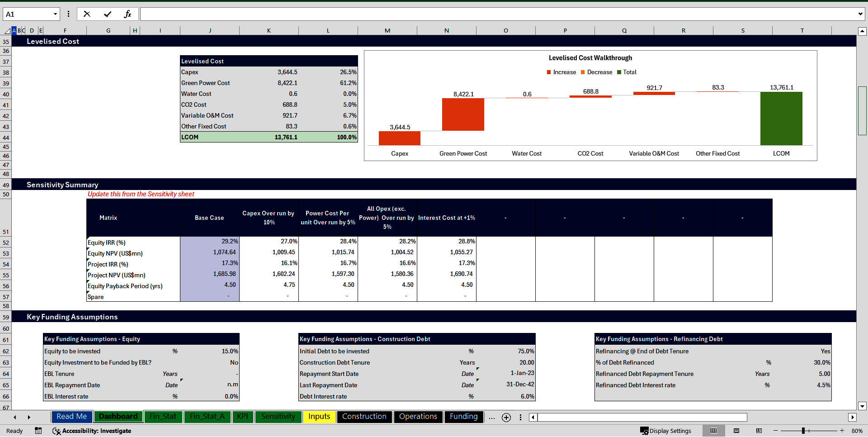This screenshot has width=868, height=437.
Task: Click the zoom slider handle
Action: click(x=804, y=431)
